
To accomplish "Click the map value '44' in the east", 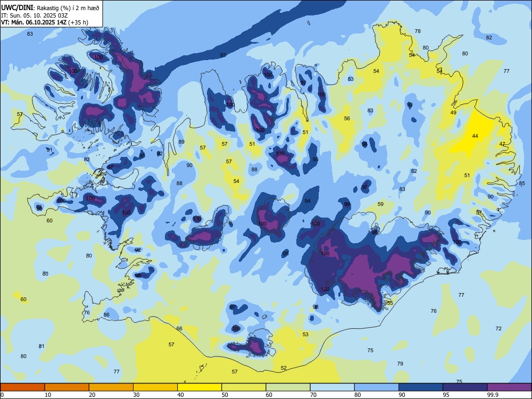I will (x=475, y=136).
